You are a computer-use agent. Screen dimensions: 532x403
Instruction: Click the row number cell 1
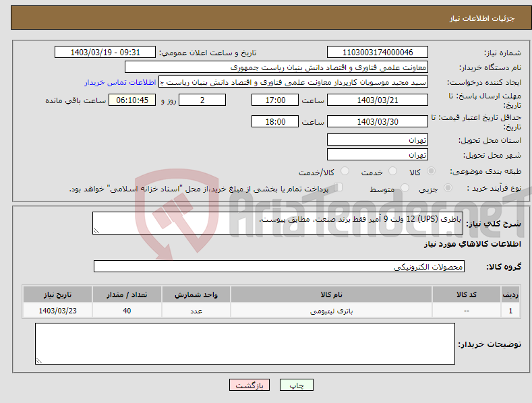pos(510,311)
